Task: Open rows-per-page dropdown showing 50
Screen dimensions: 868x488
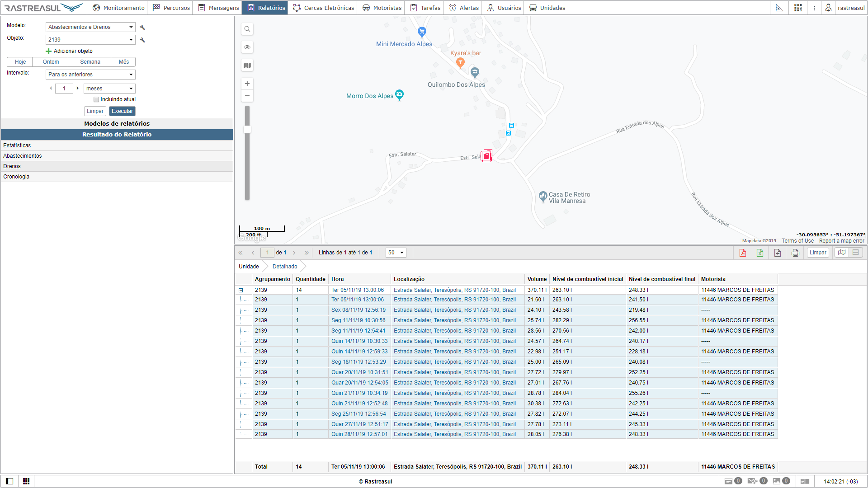Action: point(396,253)
